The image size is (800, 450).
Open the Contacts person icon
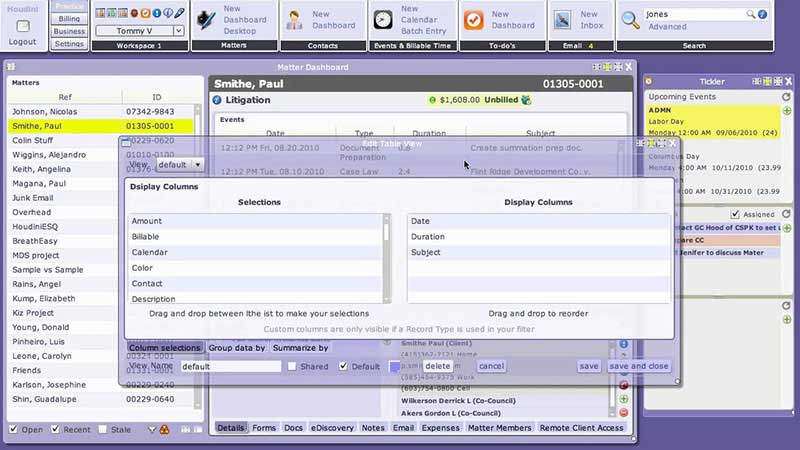pos(294,20)
